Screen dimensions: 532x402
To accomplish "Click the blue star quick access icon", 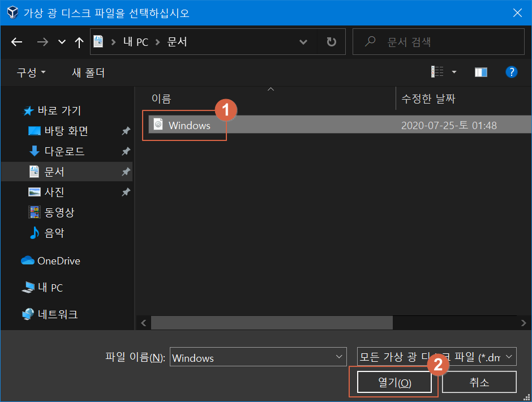I will [x=28, y=110].
